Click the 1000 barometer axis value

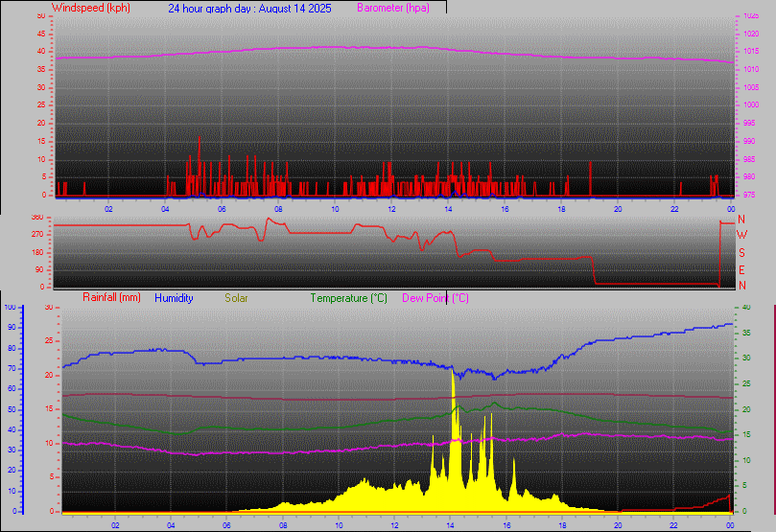[x=751, y=104]
